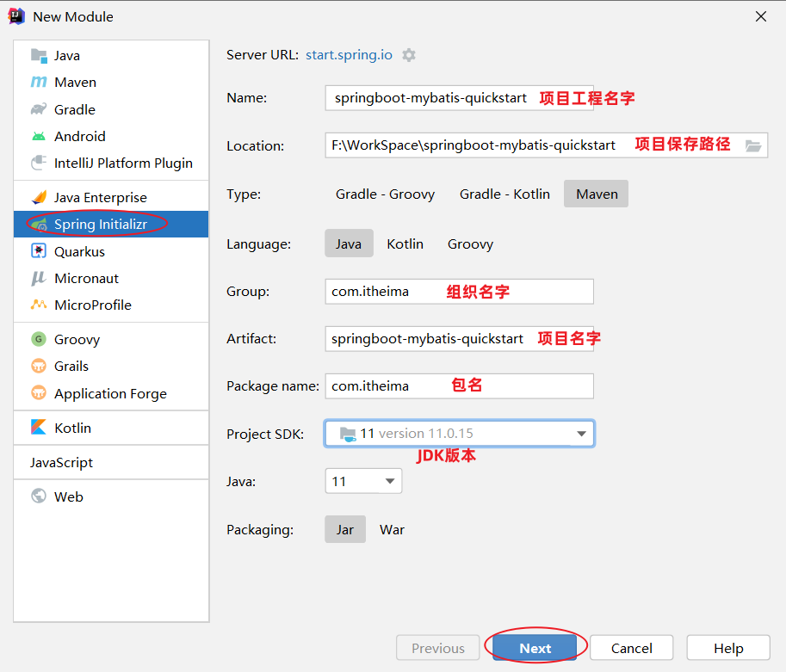Select the Gradle elephant icon
Image resolution: width=786 pixels, height=672 pixels.
39,109
